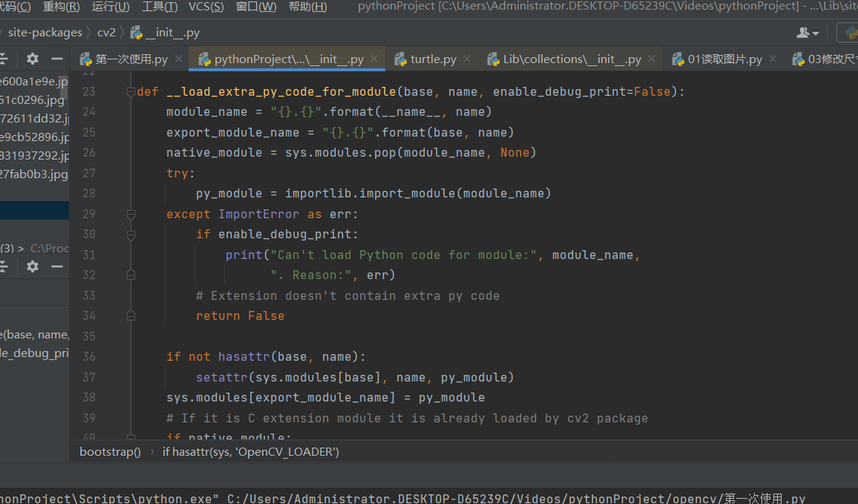Screen dimensions: 858x504
Task: Open the 重构(R) menu
Action: pyautogui.click(x=62, y=7)
